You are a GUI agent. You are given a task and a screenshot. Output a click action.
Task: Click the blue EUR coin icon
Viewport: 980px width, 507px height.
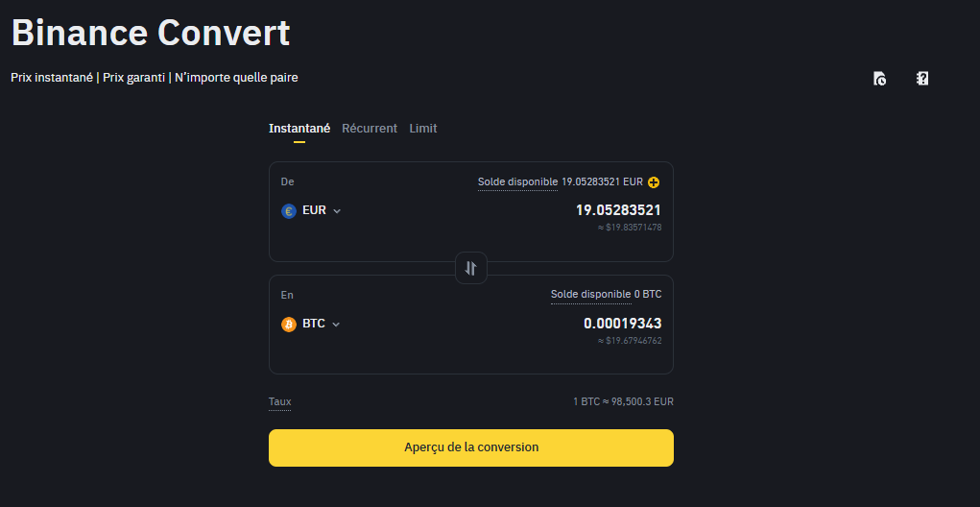point(289,211)
